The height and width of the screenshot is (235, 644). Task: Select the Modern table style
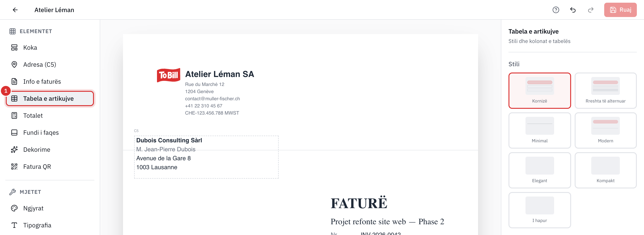(x=605, y=130)
